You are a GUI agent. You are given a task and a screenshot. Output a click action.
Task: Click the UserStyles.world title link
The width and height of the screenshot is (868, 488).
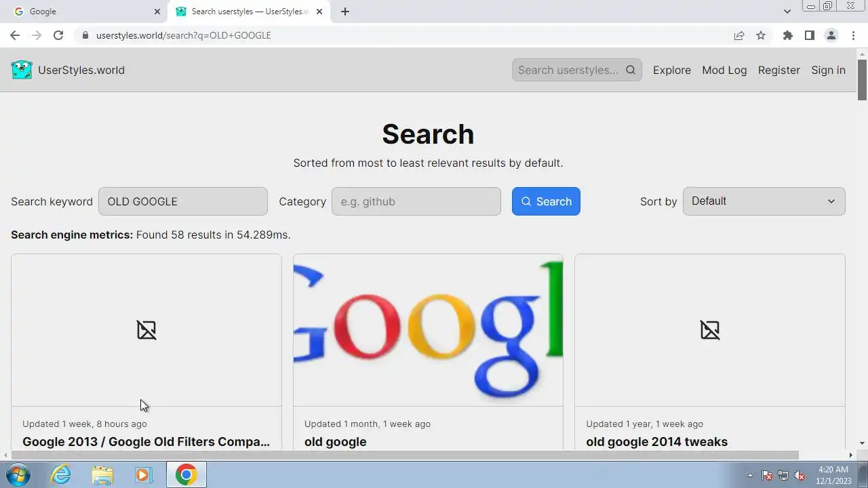point(81,70)
